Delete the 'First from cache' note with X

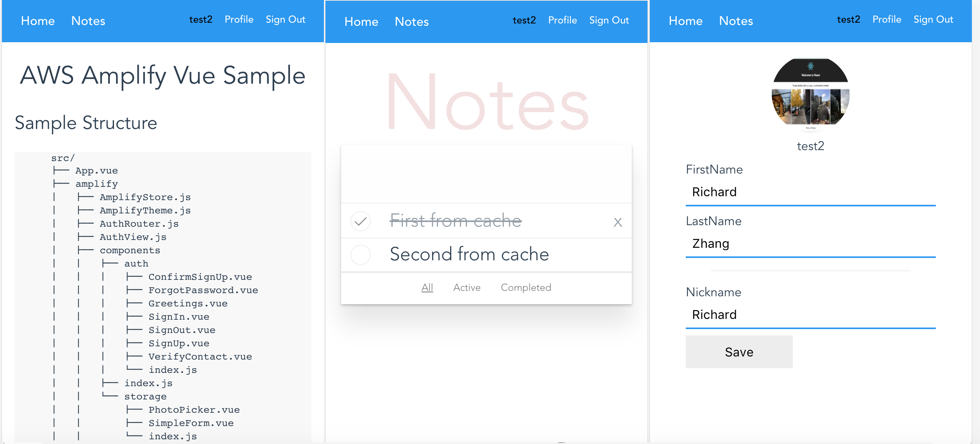click(617, 222)
